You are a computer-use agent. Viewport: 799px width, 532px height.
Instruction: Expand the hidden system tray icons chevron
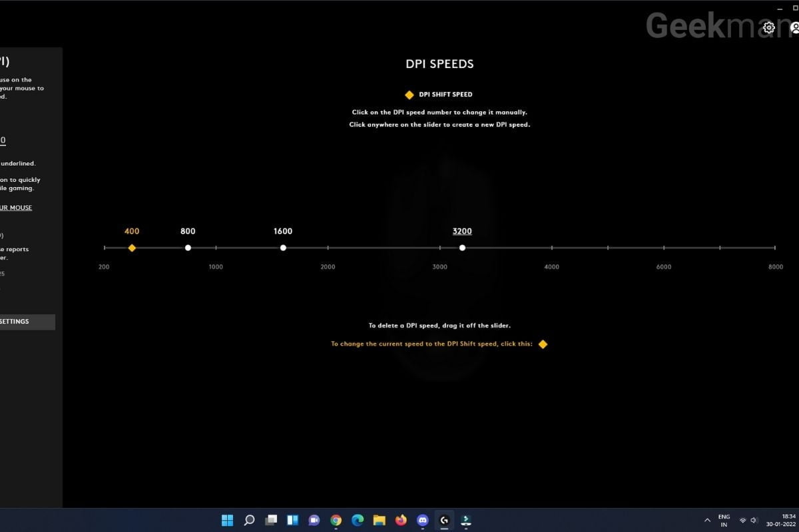[x=707, y=520]
